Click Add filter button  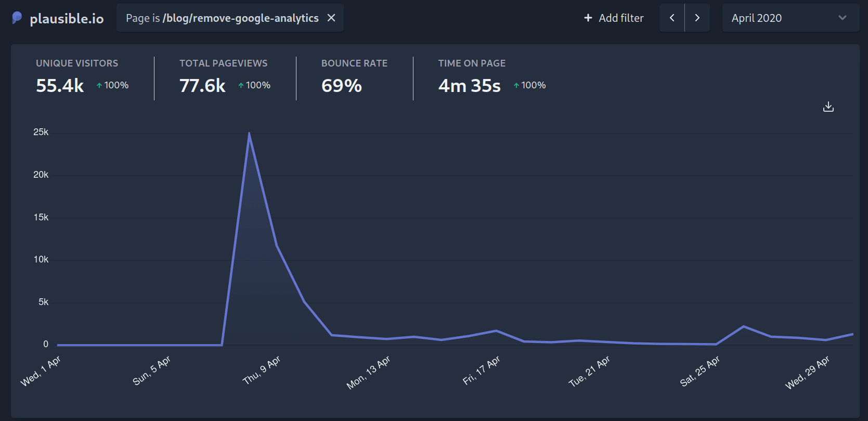coord(614,18)
